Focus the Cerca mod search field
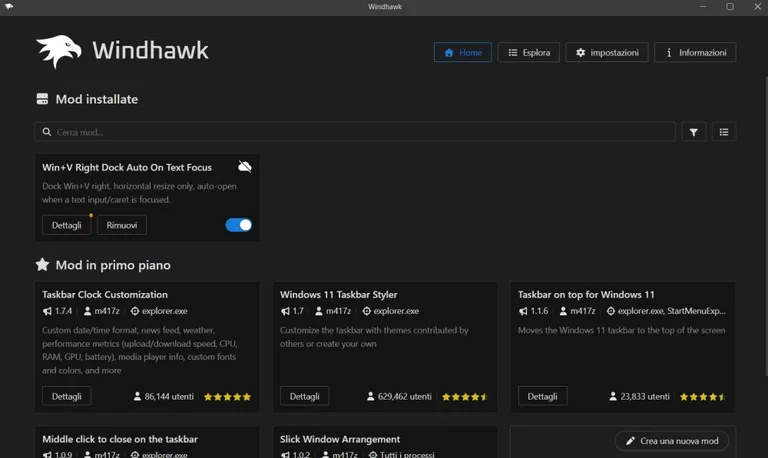 (355, 132)
